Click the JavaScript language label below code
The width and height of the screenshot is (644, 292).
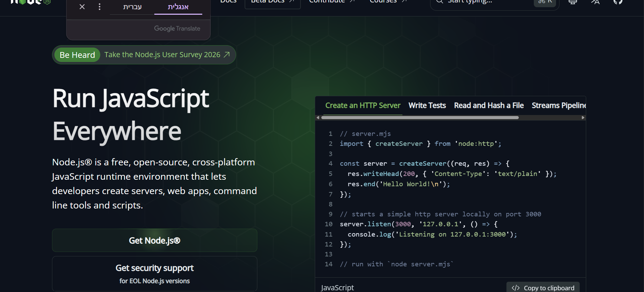click(x=337, y=288)
